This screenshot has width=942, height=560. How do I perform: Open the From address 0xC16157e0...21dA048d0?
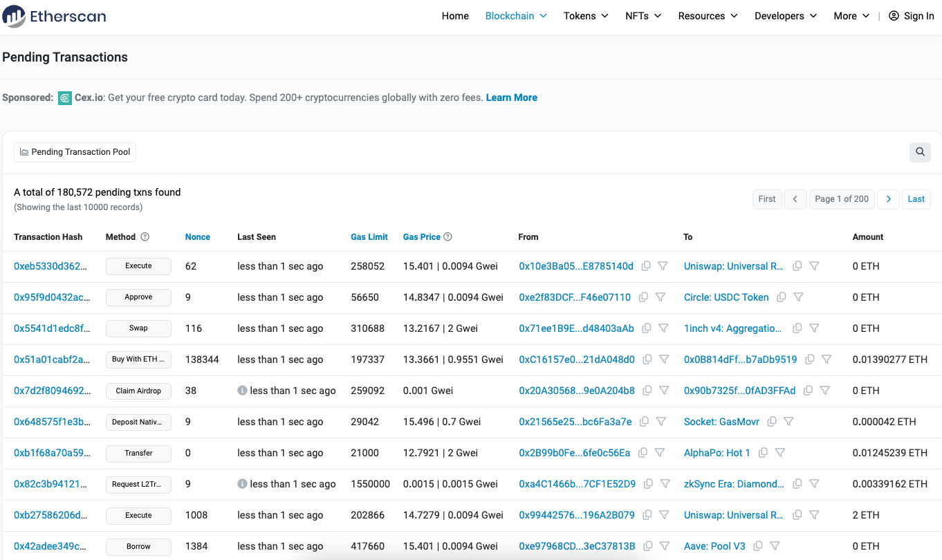[577, 360]
